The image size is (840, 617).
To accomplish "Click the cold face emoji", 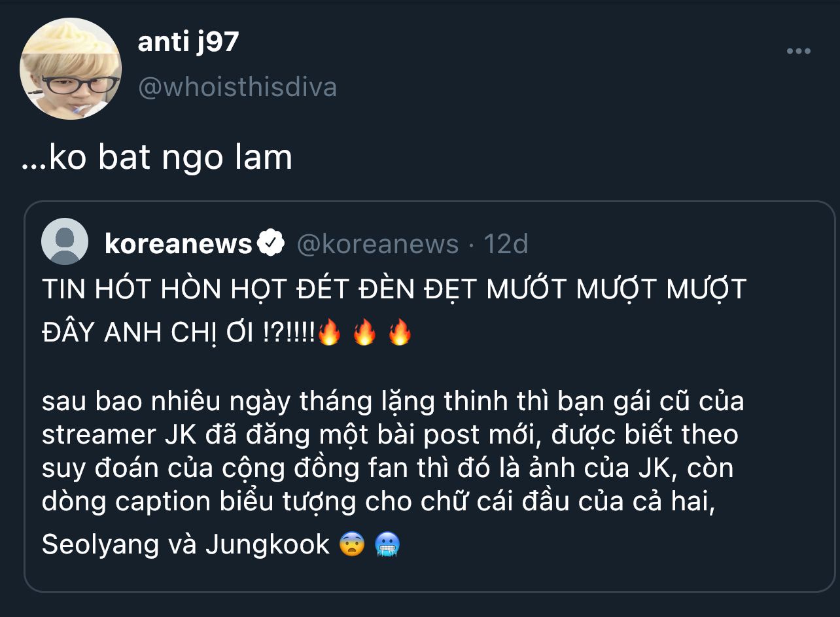I will click(x=387, y=544).
